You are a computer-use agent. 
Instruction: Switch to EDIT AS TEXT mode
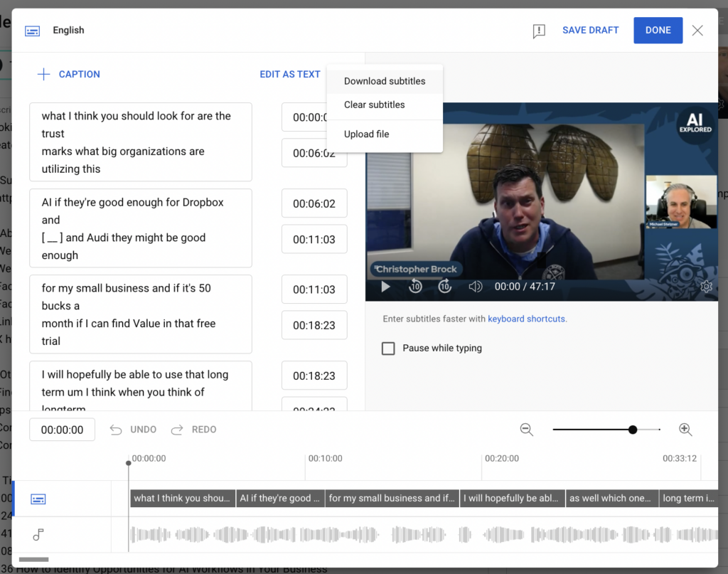tap(290, 74)
